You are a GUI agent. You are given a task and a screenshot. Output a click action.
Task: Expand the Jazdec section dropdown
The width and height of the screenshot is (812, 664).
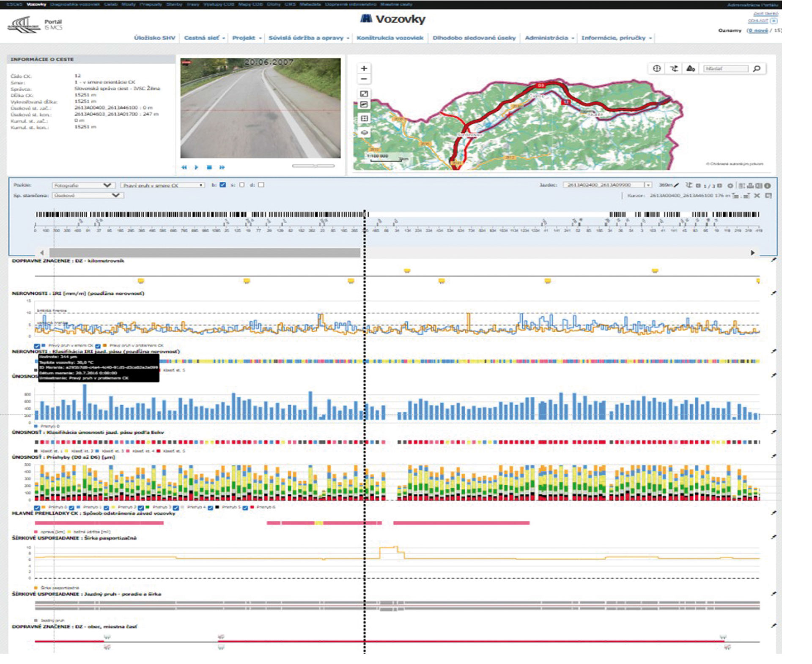pyautogui.click(x=647, y=185)
